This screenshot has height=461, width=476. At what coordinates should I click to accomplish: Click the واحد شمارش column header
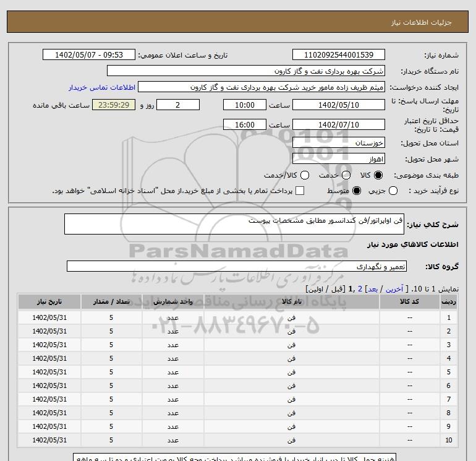coord(173,301)
